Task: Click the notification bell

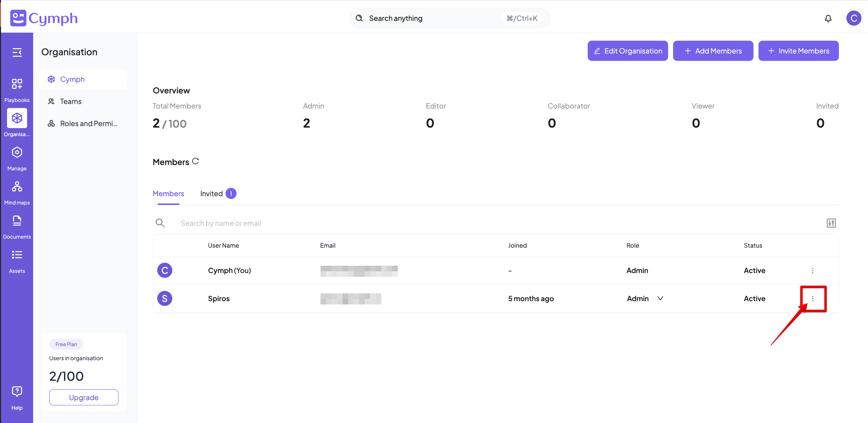Action: pyautogui.click(x=828, y=18)
